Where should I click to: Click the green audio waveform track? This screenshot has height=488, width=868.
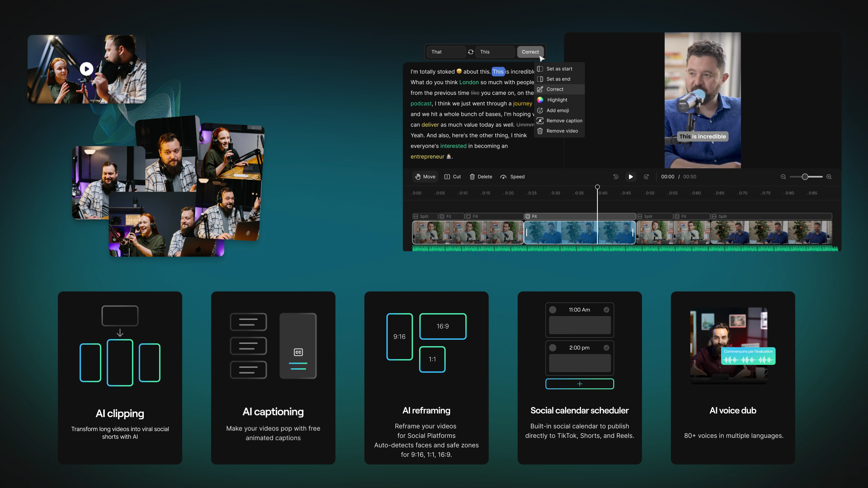(x=625, y=249)
